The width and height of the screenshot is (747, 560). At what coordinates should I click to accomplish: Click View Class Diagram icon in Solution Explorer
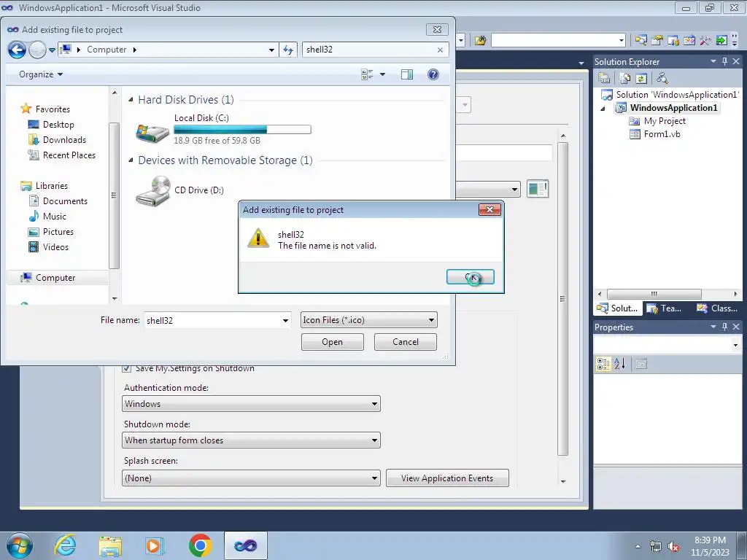[x=662, y=78]
